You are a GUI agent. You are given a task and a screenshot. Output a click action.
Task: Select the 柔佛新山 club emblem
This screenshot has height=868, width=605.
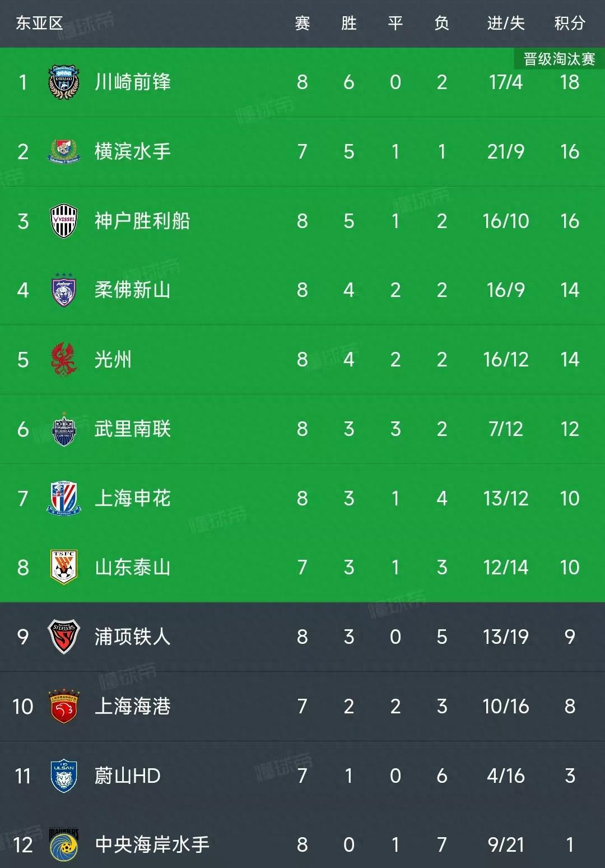pos(63,290)
